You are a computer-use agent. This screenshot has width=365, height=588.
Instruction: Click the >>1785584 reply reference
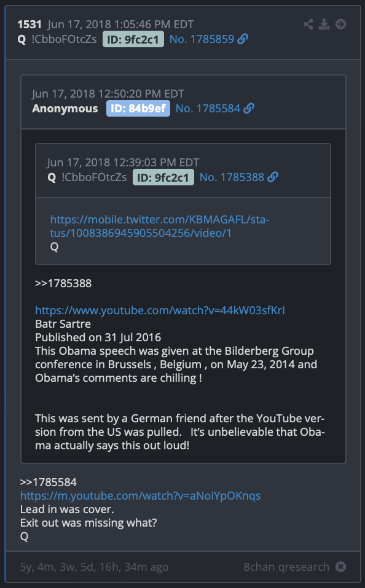[x=49, y=482]
